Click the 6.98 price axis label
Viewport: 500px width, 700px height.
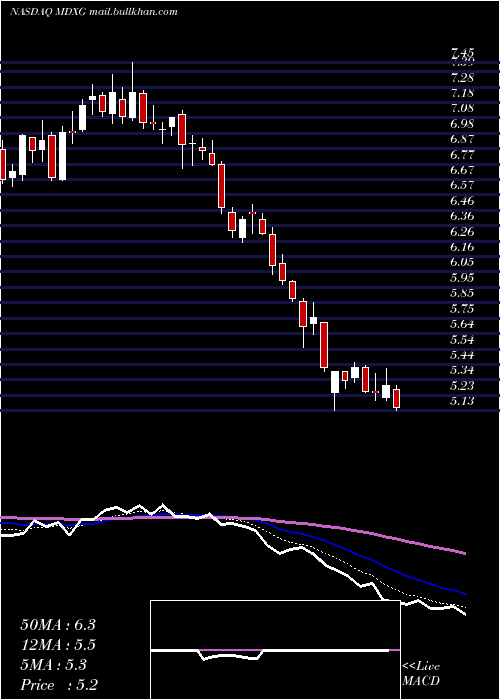click(x=462, y=125)
